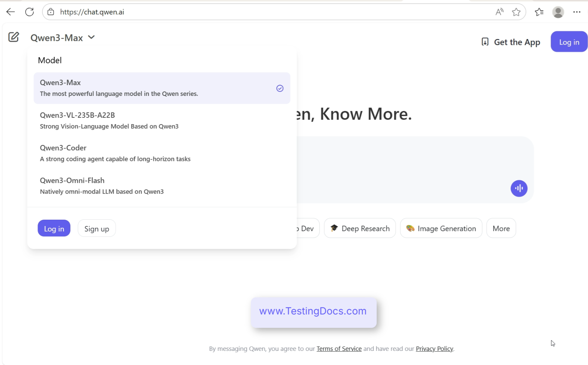Click the voice input waveform button

519,188
